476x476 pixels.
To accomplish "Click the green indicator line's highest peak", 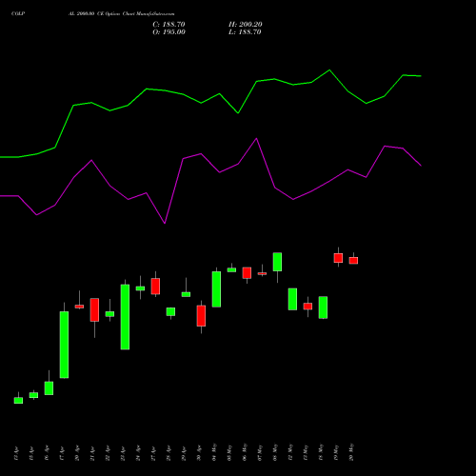I will (x=329, y=69).
